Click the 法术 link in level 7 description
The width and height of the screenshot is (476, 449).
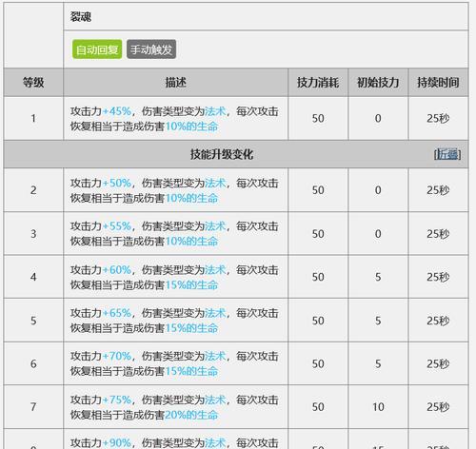(x=215, y=400)
